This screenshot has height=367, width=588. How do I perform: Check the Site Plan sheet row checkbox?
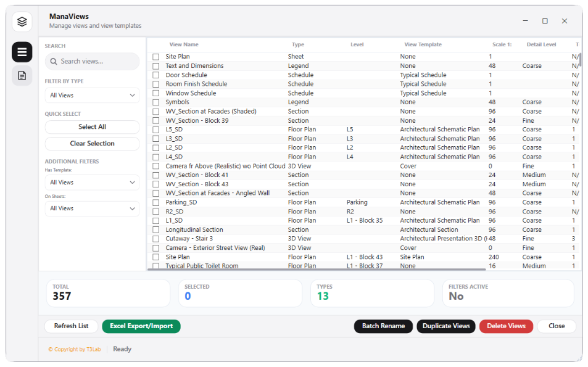[x=156, y=57]
